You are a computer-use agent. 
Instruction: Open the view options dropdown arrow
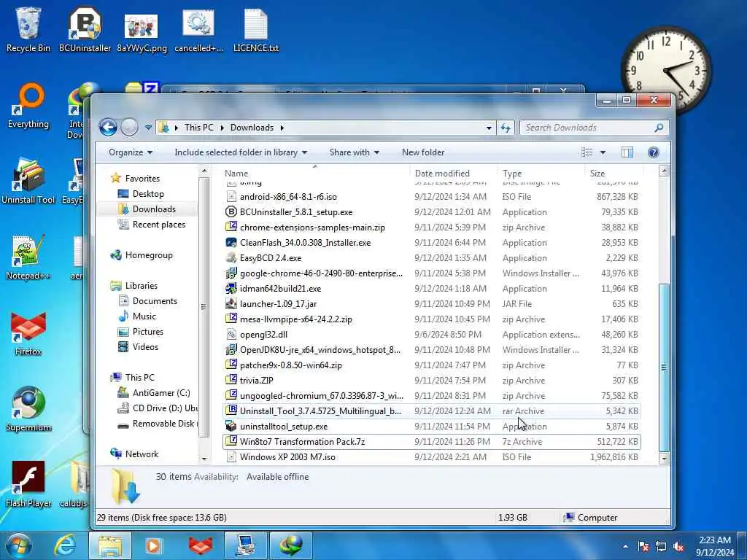[x=603, y=152]
